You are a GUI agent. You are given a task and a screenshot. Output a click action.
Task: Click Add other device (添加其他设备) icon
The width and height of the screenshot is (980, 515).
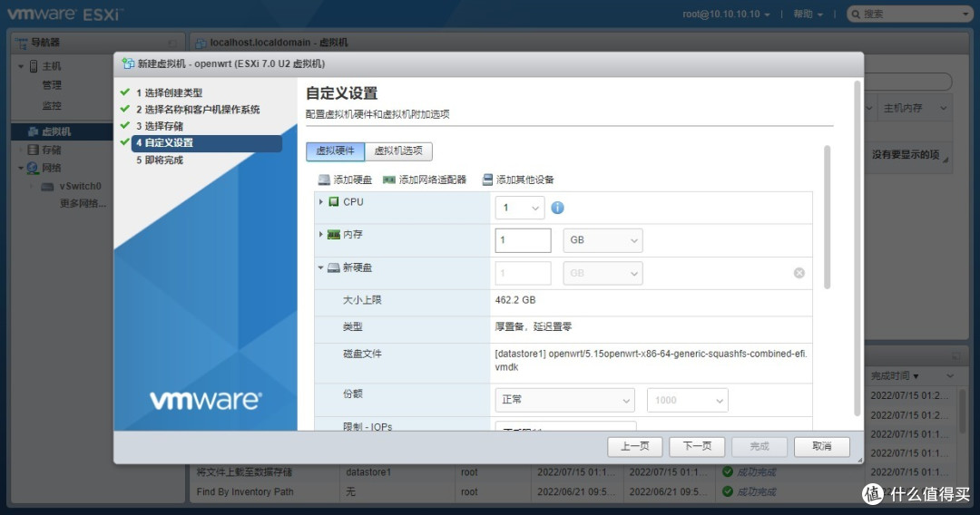(x=487, y=180)
